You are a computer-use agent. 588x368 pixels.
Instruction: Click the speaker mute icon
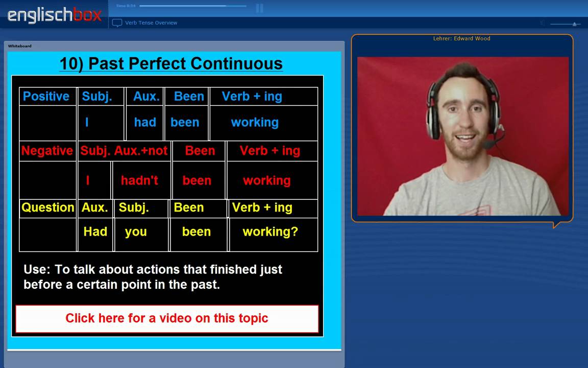pyautogui.click(x=542, y=23)
